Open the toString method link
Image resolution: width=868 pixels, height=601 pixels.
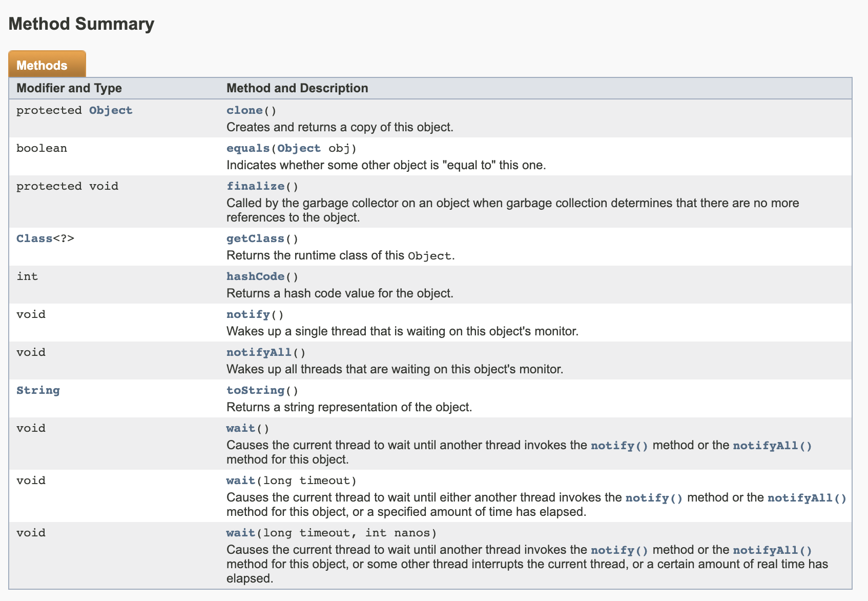coord(256,390)
